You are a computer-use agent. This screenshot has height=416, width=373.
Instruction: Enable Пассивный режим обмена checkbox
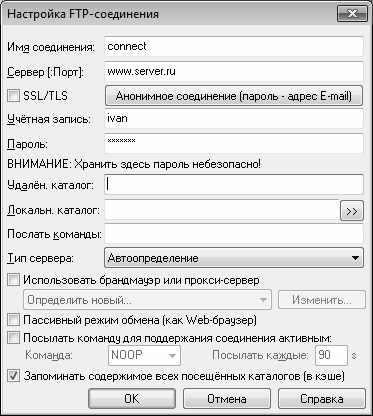coord(14,320)
